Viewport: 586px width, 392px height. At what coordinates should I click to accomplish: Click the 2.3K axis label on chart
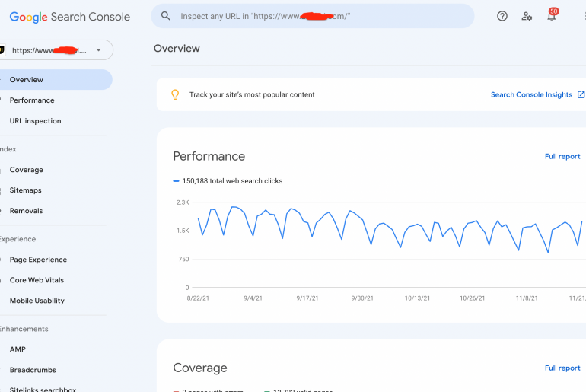(183, 202)
